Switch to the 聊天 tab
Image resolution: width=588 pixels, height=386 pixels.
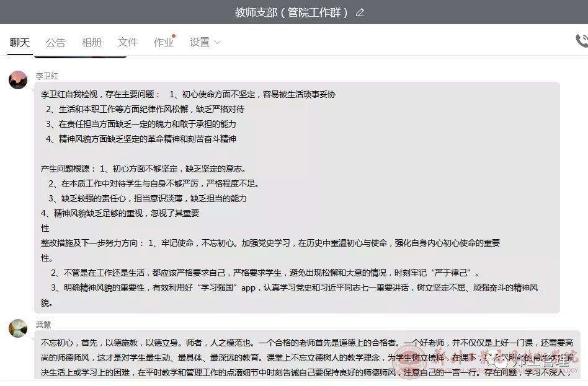(x=19, y=42)
